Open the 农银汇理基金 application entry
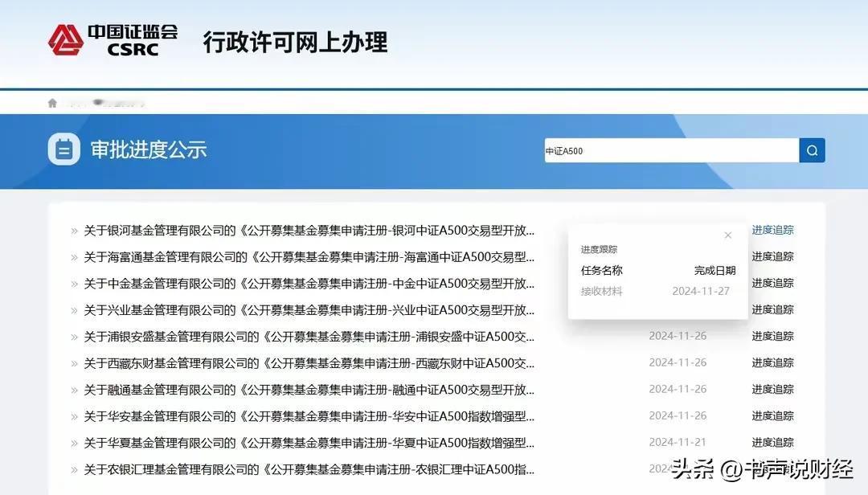Viewport: 868px width, 495px height. pos(309,469)
